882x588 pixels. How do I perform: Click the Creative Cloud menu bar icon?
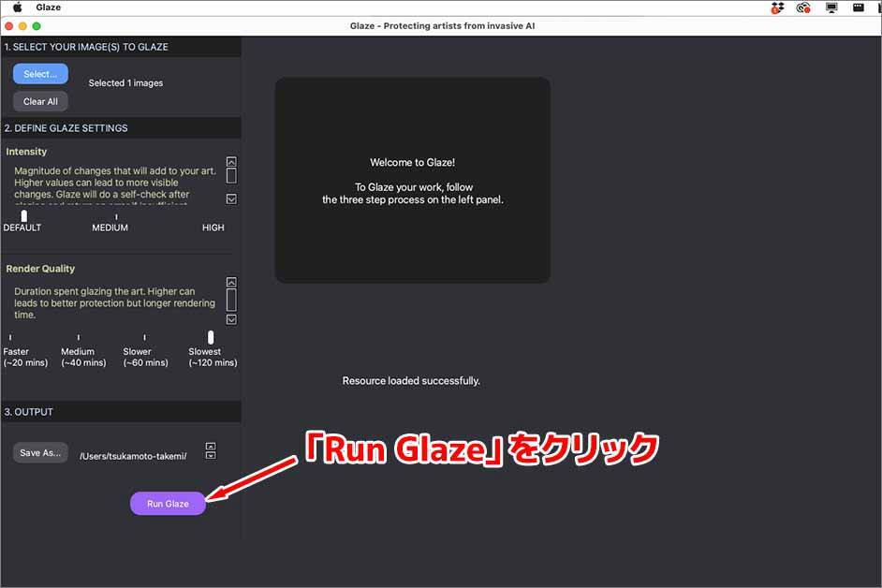click(x=802, y=7)
